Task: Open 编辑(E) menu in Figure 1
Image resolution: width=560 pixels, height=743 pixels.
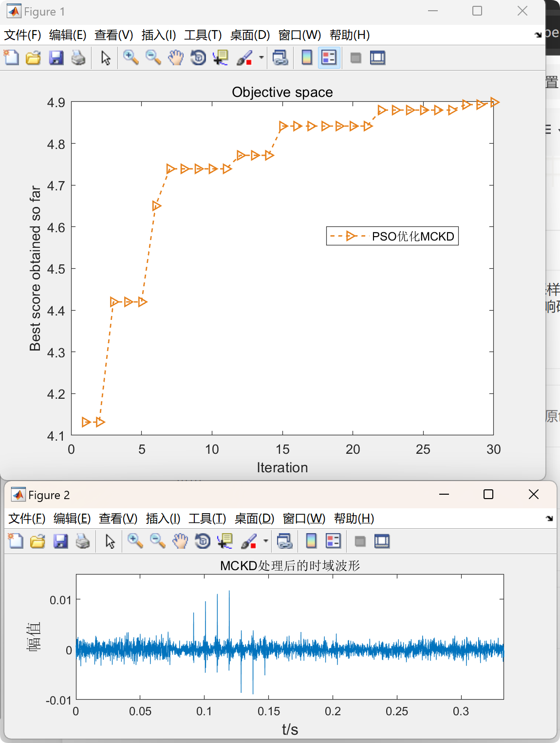Action: pyautogui.click(x=68, y=35)
